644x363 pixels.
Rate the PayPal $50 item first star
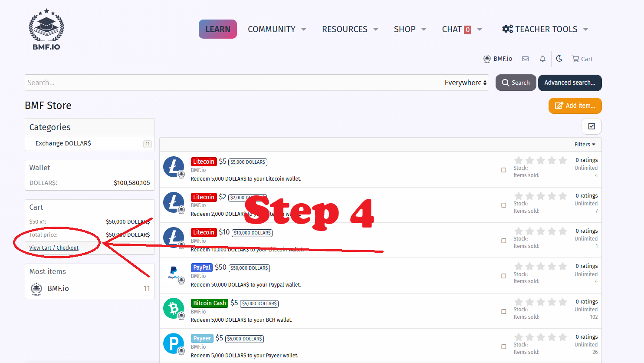[x=519, y=266]
